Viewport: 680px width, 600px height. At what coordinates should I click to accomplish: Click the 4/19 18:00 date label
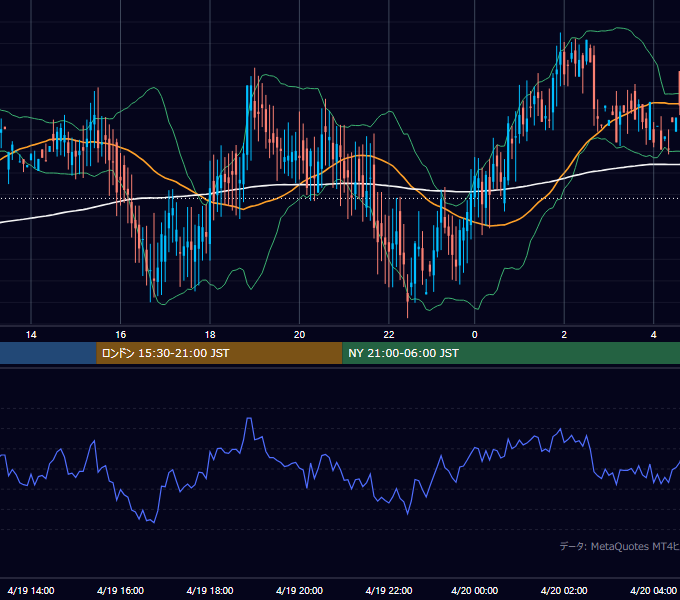210,590
